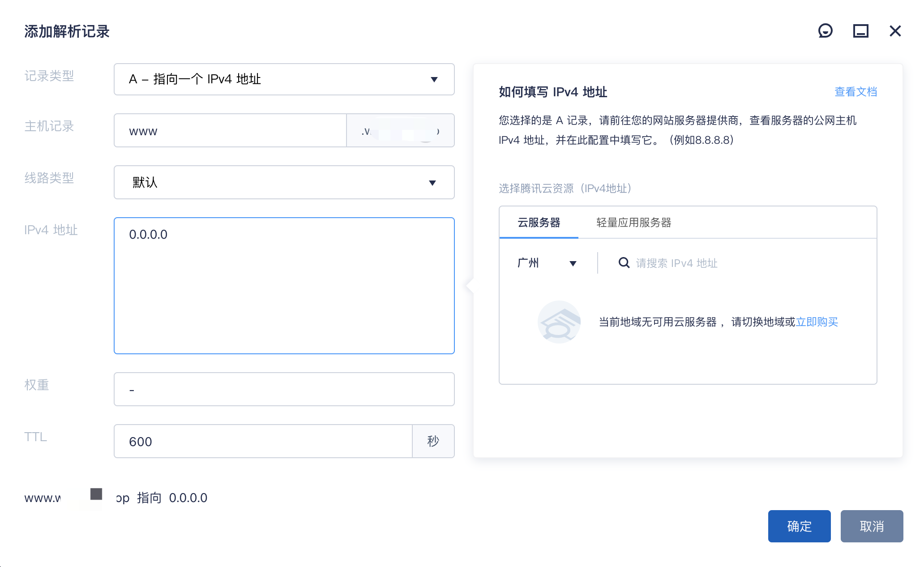This screenshot has height=567, width=924.
Task: Edit the TTL value 600
Action: tap(262, 441)
